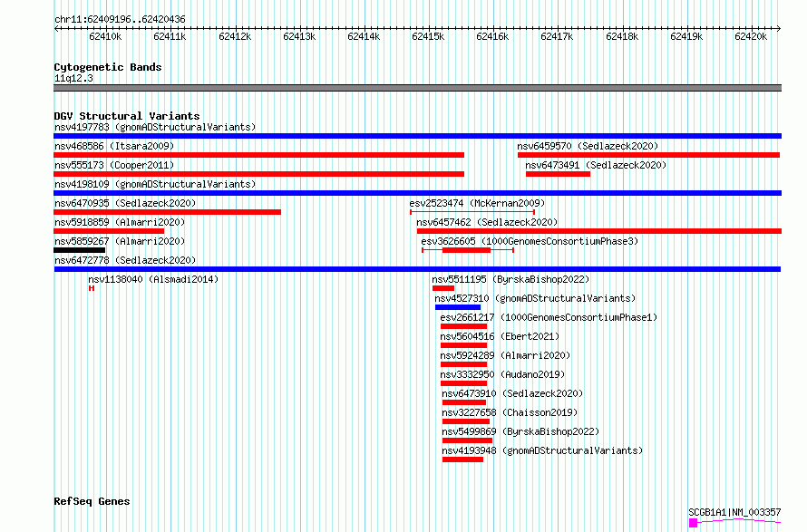807x532 pixels.
Task: Click the SCGB1A1|NM_003357 gene label
Action: coord(734,512)
